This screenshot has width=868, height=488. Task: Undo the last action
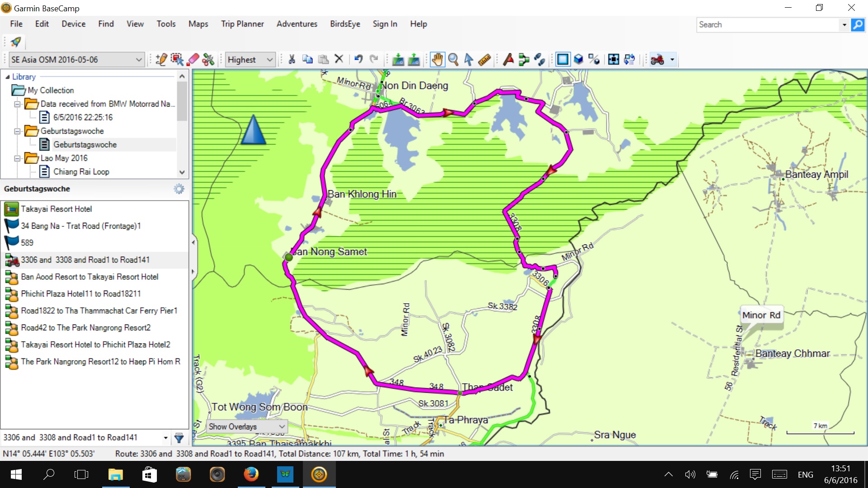coord(359,59)
